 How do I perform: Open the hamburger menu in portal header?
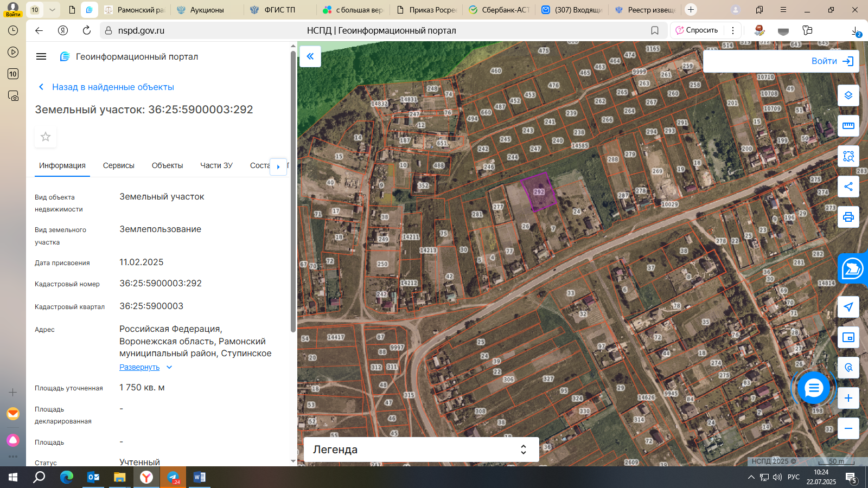(41, 56)
